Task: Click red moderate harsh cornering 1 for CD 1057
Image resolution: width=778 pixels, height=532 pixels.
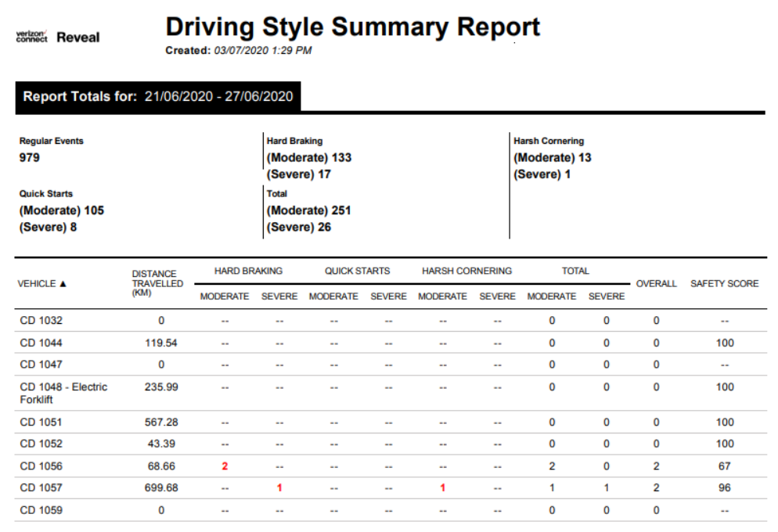Action: 442,488
